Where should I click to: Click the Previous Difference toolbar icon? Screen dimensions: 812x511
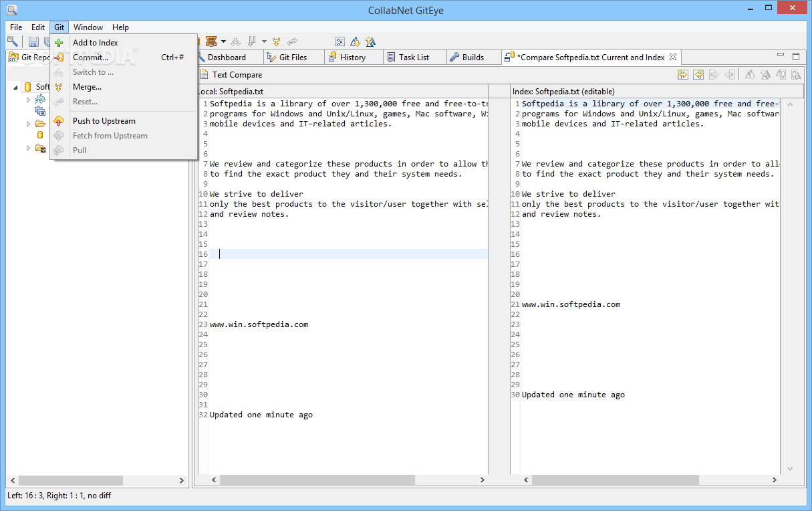[370, 41]
